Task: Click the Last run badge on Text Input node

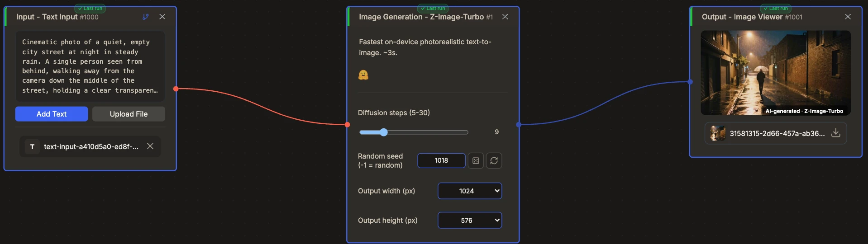Action: [90, 8]
